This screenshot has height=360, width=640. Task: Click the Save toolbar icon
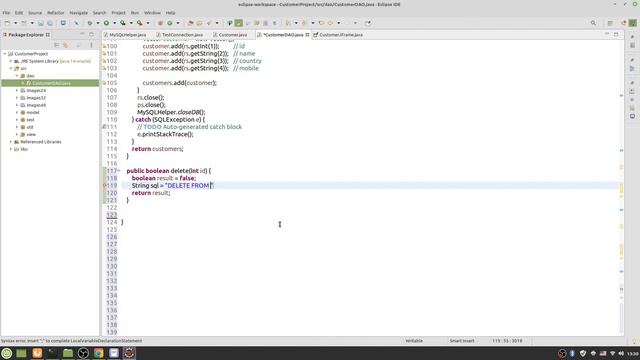pyautogui.click(x=41, y=23)
